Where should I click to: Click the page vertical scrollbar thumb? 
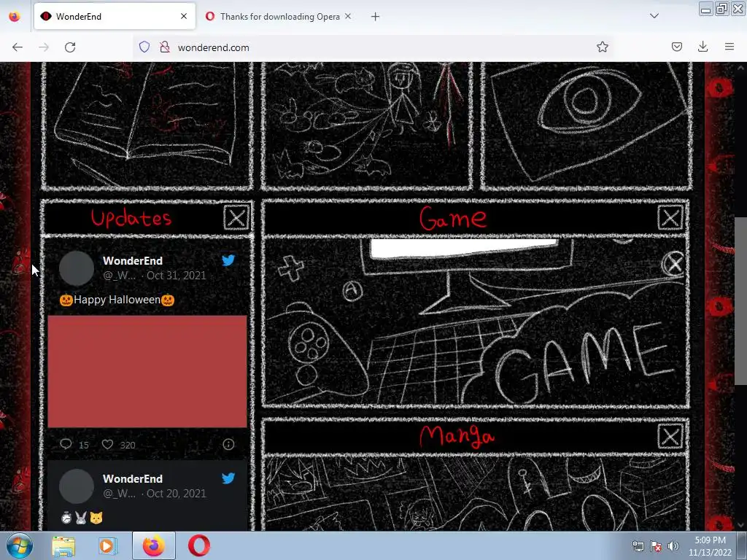[740, 300]
